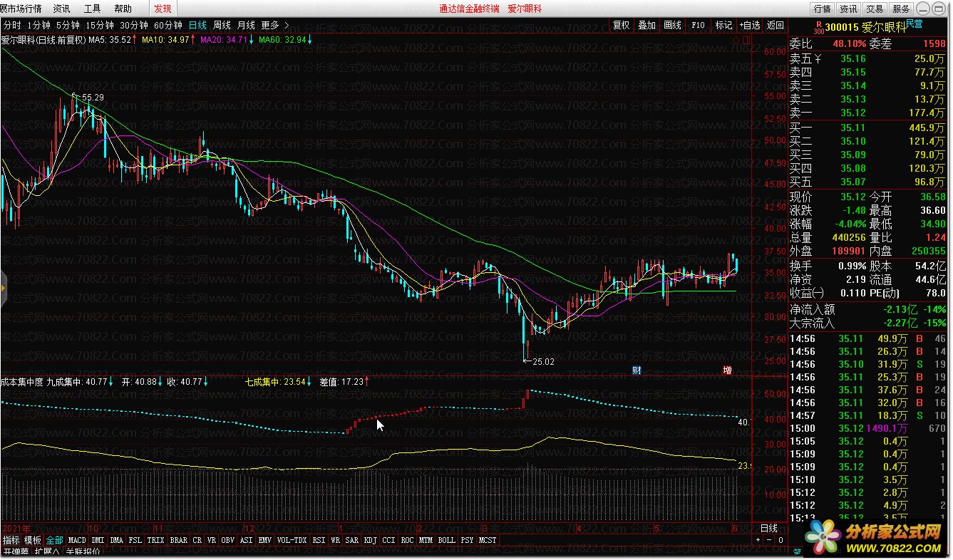Expand the 更多 periods menu

(274, 25)
